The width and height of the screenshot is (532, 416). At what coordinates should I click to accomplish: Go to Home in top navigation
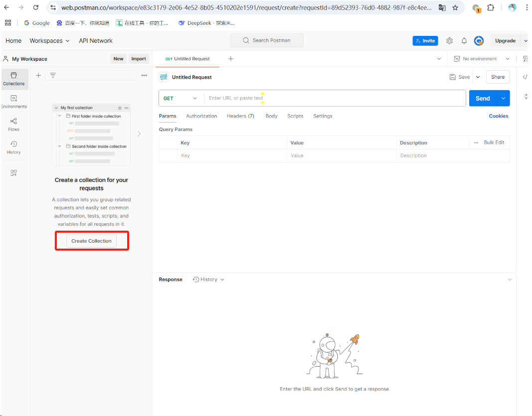click(13, 41)
